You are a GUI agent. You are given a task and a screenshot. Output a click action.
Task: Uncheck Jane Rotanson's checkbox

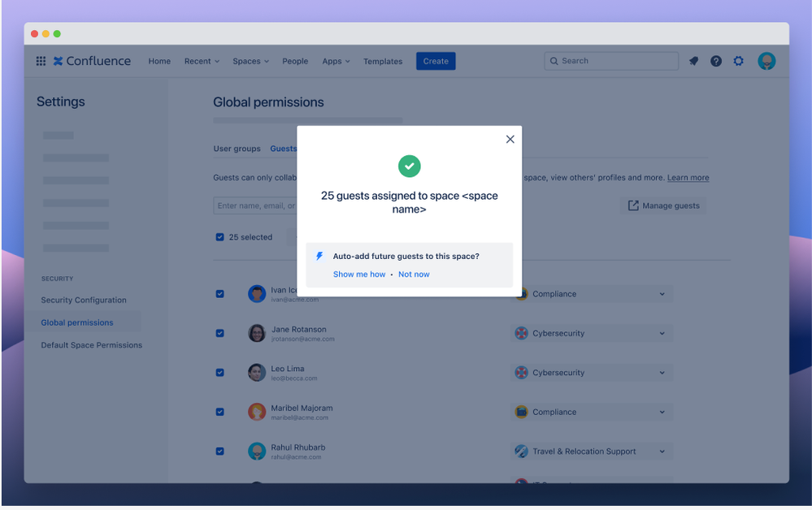[219, 333]
